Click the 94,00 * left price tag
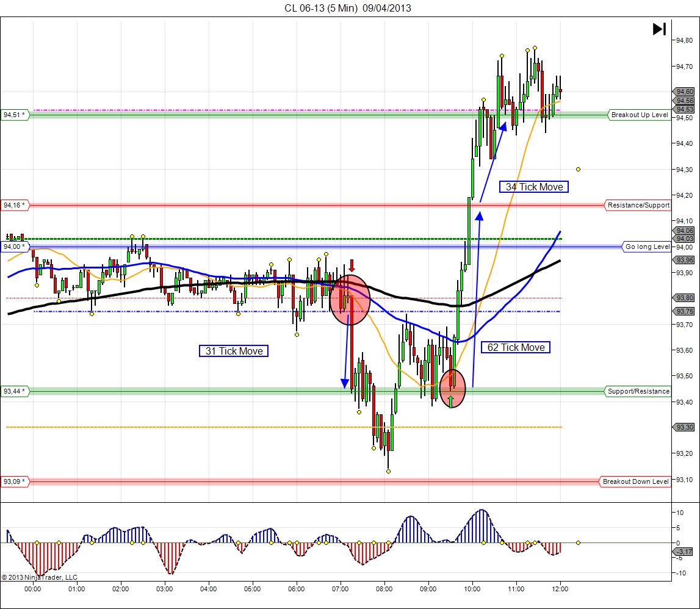This screenshot has height=609, width=700. [x=15, y=247]
